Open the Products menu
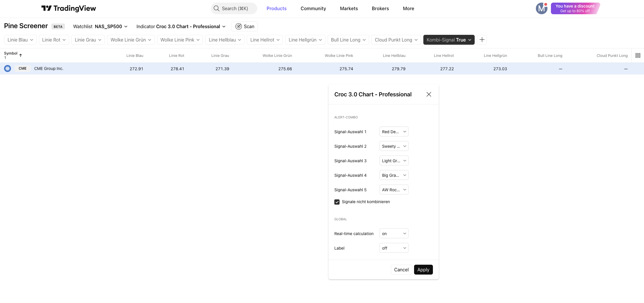 tap(276, 8)
